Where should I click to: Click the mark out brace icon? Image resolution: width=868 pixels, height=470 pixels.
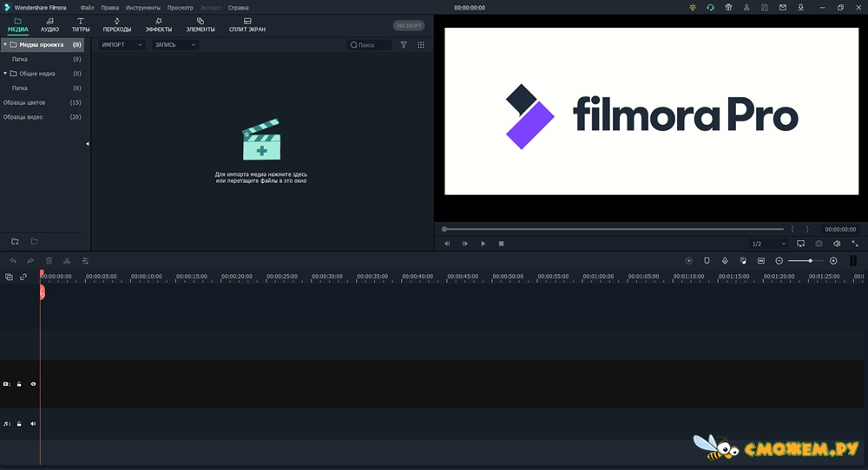point(807,229)
